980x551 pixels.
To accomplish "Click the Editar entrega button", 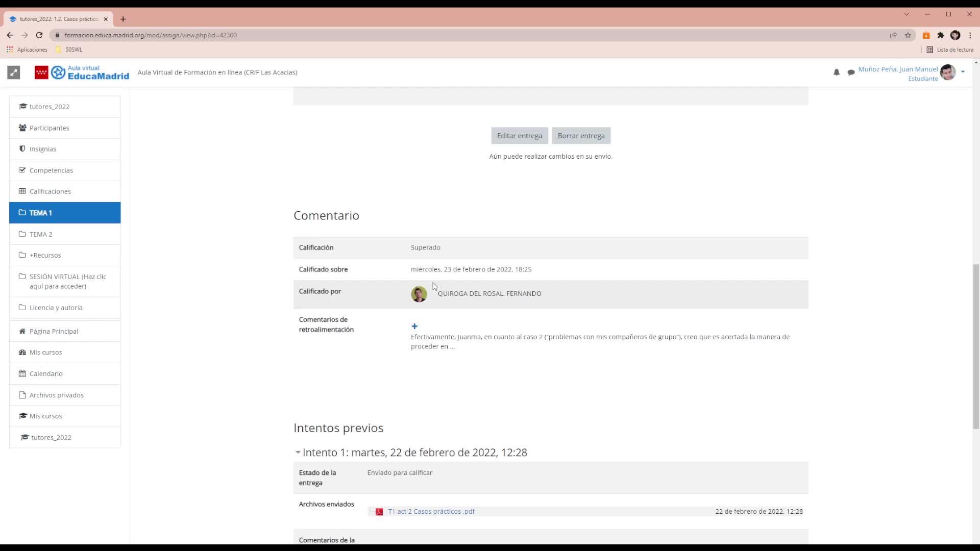I will pos(519,136).
